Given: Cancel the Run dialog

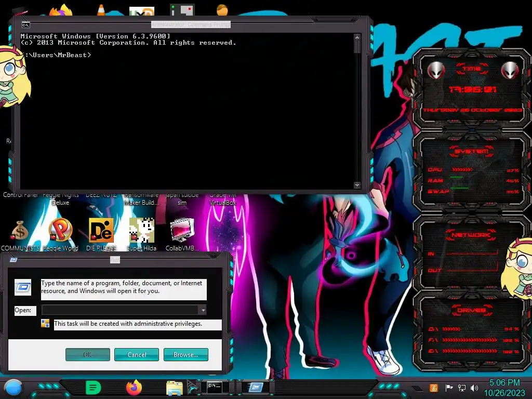Looking at the screenshot, I should pos(137,354).
